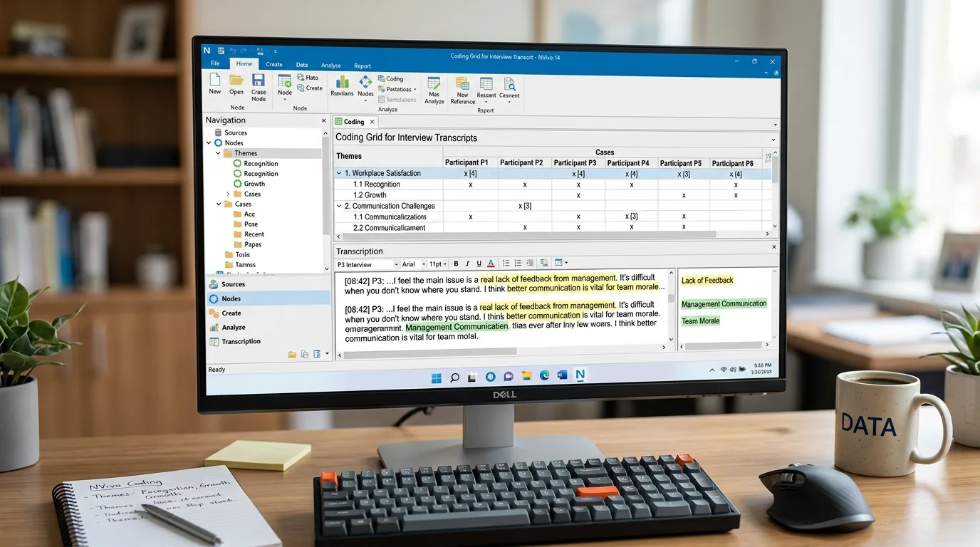The height and width of the screenshot is (547, 980).
Task: Click the Coding item in Analyze group
Action: pos(390,79)
